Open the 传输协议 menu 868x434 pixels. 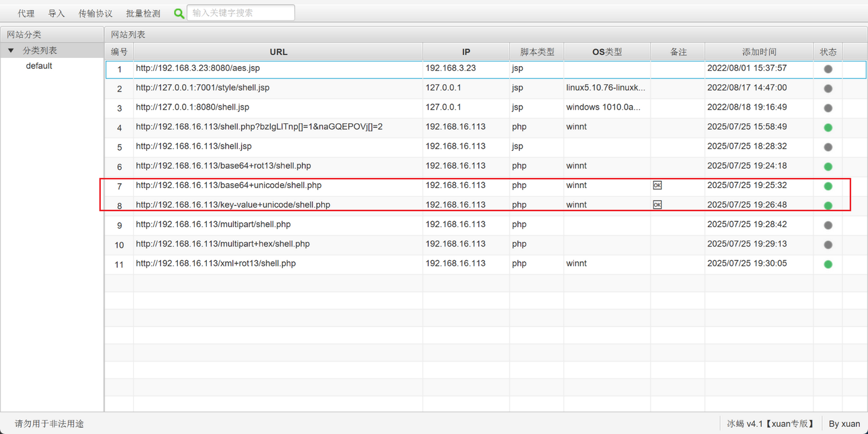(x=95, y=13)
